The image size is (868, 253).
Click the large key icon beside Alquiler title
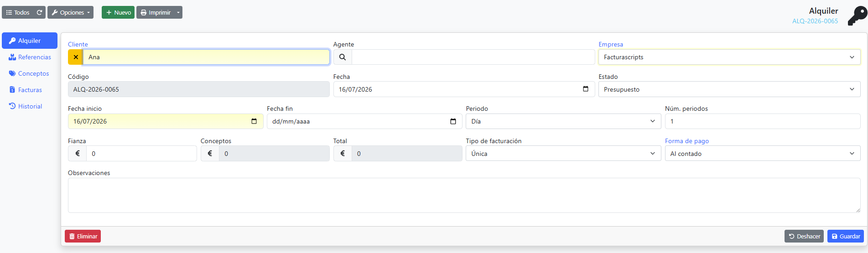click(x=857, y=16)
